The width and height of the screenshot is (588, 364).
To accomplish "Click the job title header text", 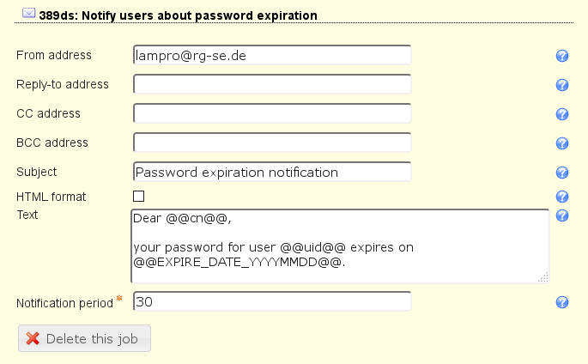I will point(178,15).
